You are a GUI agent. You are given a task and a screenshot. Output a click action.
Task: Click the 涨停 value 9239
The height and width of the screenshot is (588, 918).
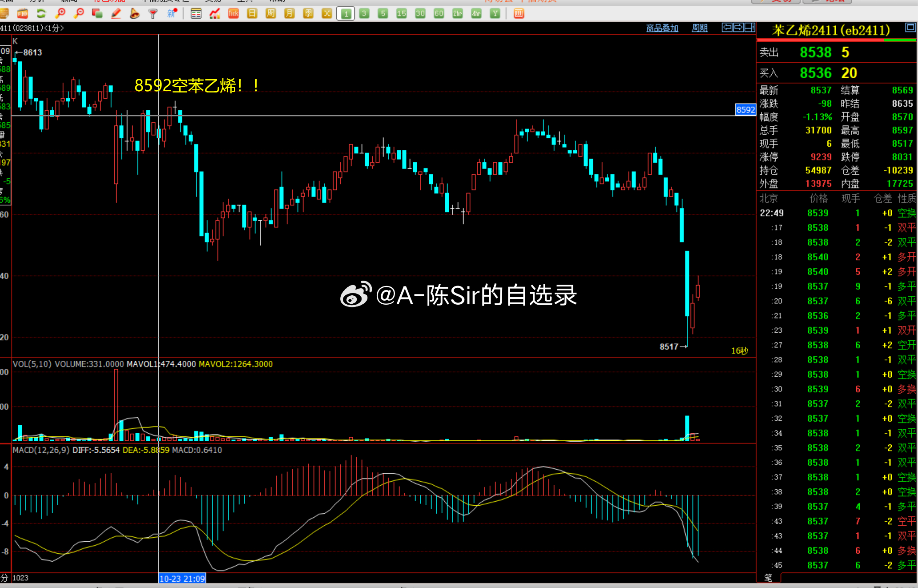[821, 157]
